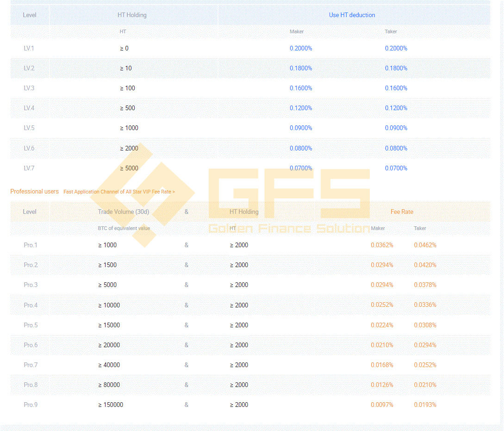Select Pro.8 trade volume '≥ 80000'
Image resolution: width=504 pixels, height=431 pixels.
click(109, 385)
